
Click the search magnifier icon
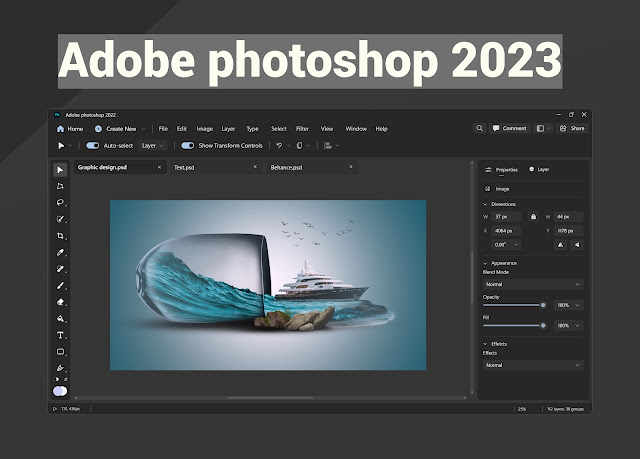(480, 129)
